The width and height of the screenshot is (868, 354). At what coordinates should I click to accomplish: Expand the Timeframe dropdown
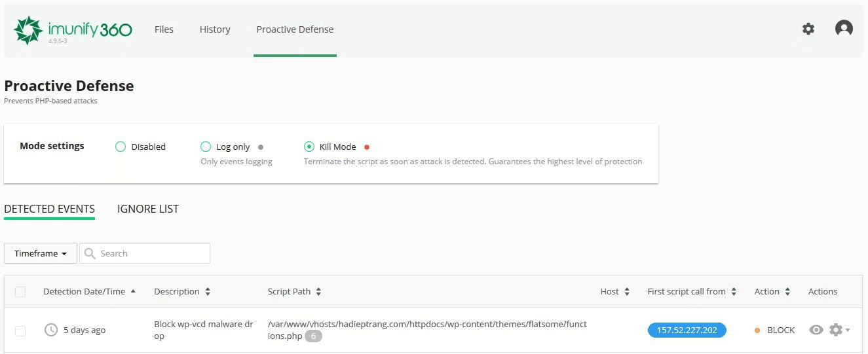coord(41,254)
